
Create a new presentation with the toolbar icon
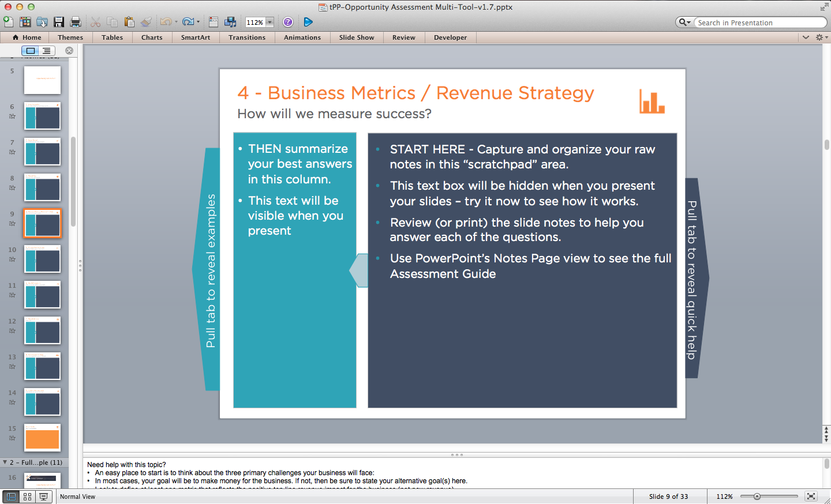(8, 22)
